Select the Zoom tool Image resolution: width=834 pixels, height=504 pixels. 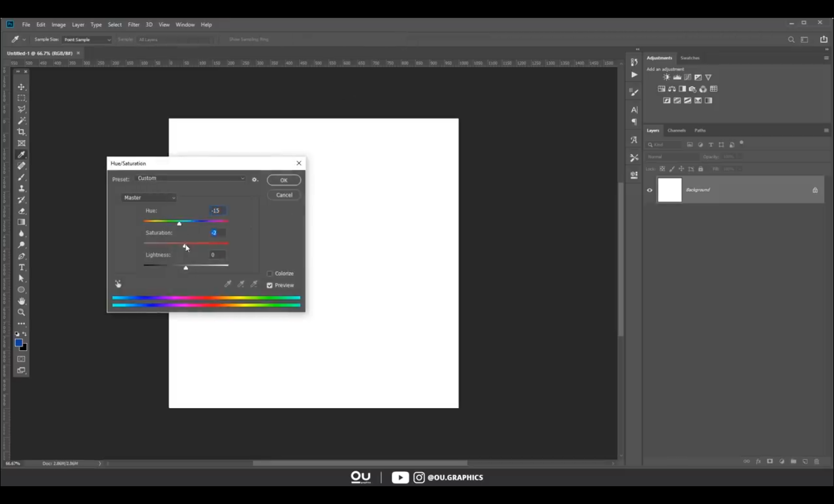(x=21, y=312)
